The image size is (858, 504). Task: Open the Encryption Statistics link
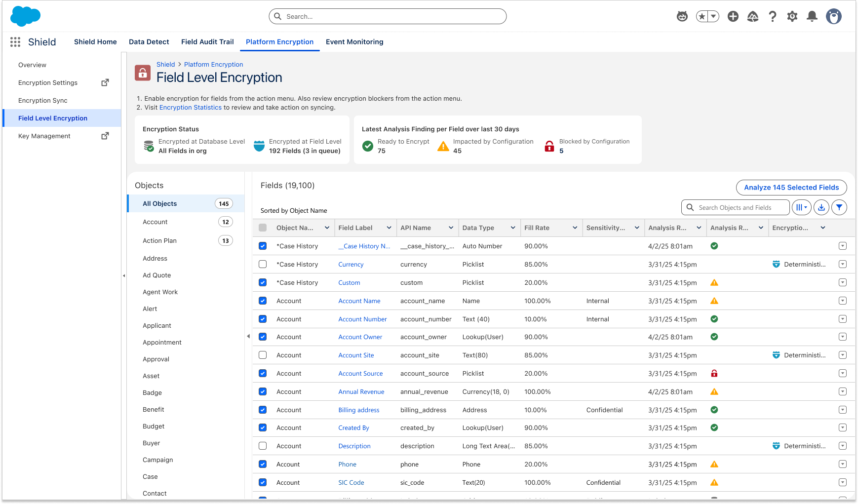click(x=191, y=107)
